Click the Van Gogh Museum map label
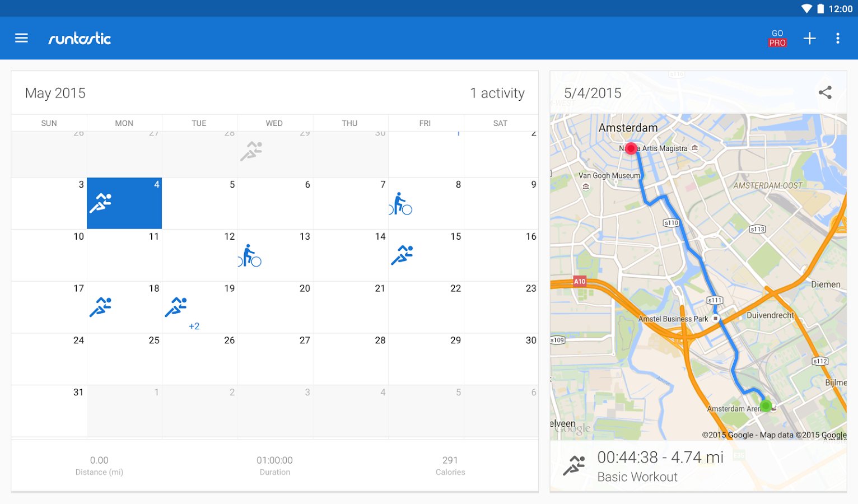The height and width of the screenshot is (504, 858). [x=609, y=176]
